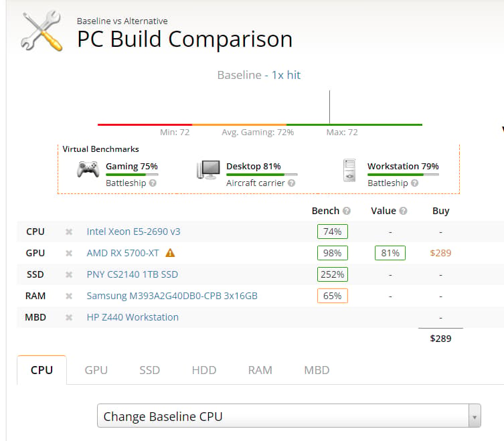The height and width of the screenshot is (441, 504).
Task: Remove the CPU Intel Xeon row
Action: click(x=69, y=232)
